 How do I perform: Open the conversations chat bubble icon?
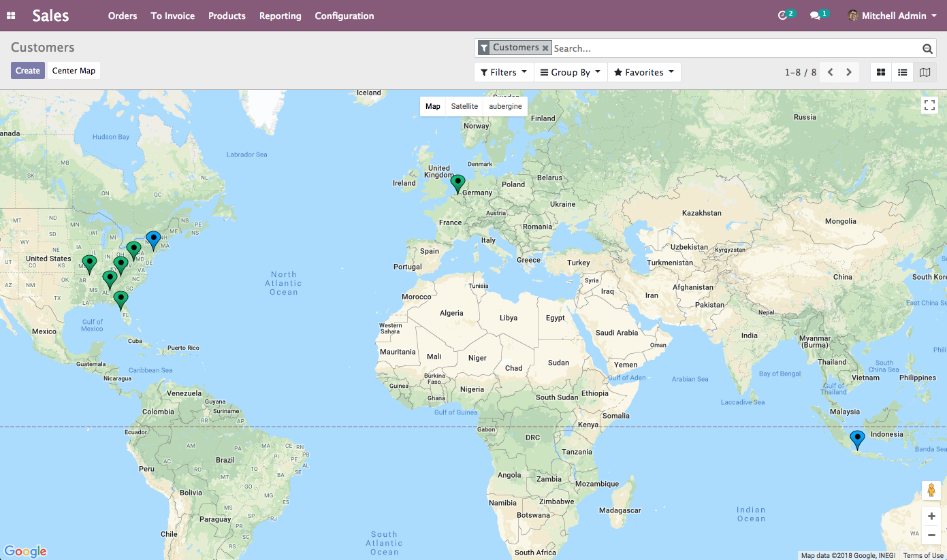(x=815, y=16)
